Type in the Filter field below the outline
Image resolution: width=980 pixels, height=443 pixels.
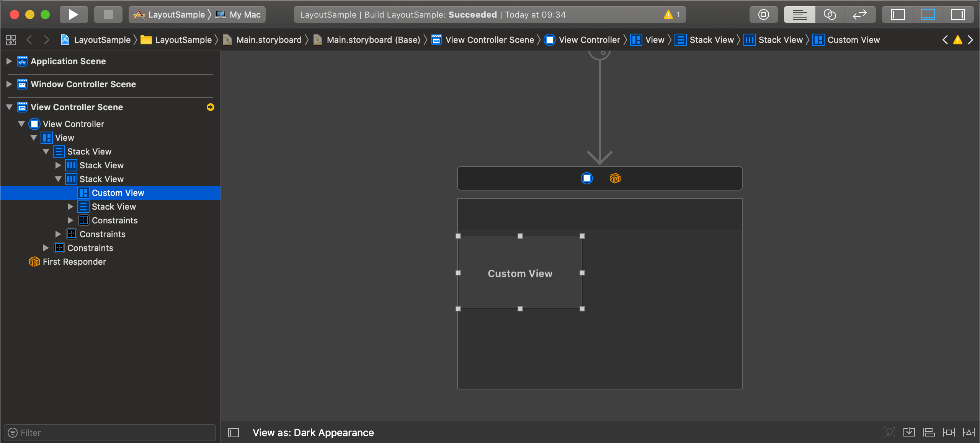click(110, 432)
